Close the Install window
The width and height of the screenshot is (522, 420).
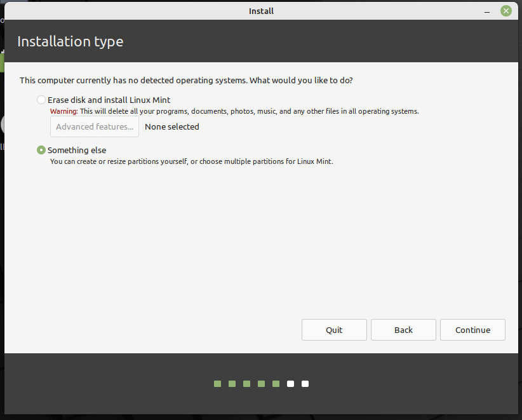[505, 11]
